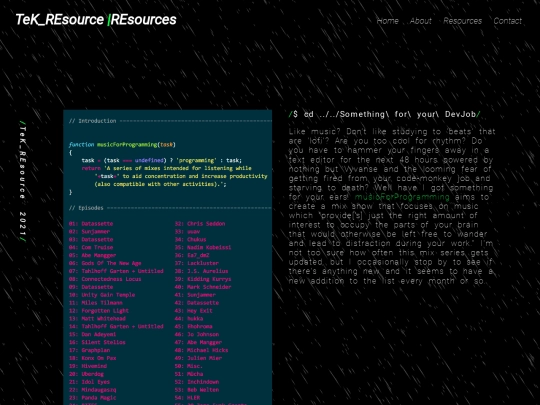Click episode '46: Jo Johnson'
The width and height of the screenshot is (540, 405).
coord(197,335)
